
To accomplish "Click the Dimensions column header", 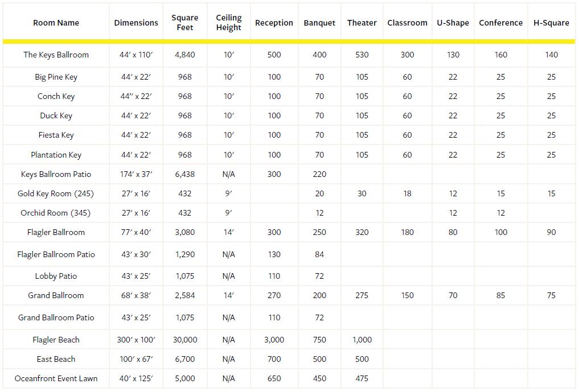I will tap(136, 23).
